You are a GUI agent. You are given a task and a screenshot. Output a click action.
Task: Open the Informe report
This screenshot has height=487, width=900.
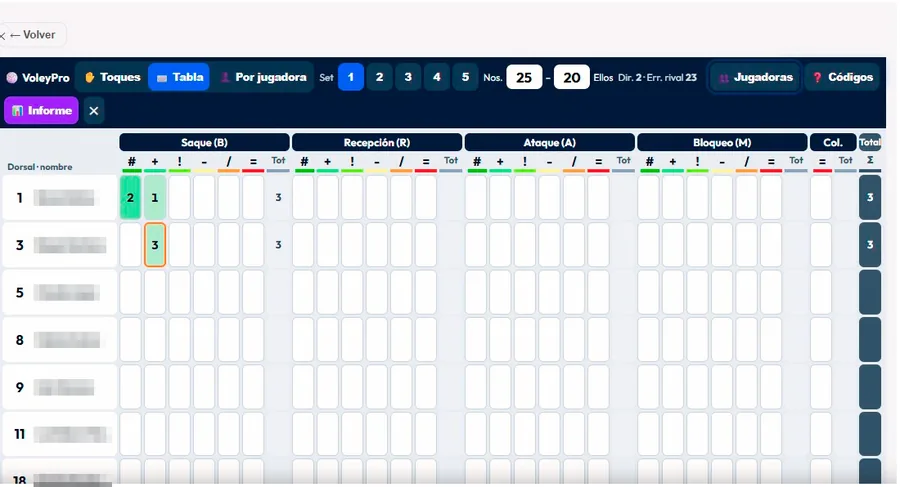pos(41,110)
